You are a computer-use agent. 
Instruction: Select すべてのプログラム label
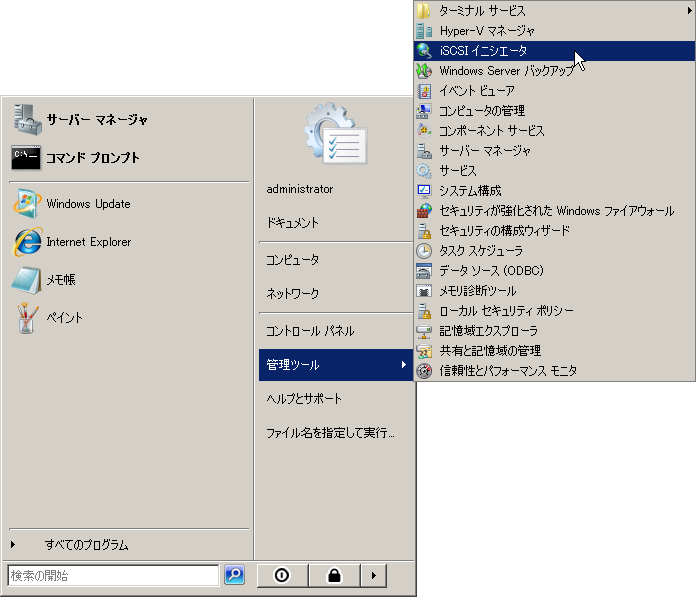[x=87, y=545]
